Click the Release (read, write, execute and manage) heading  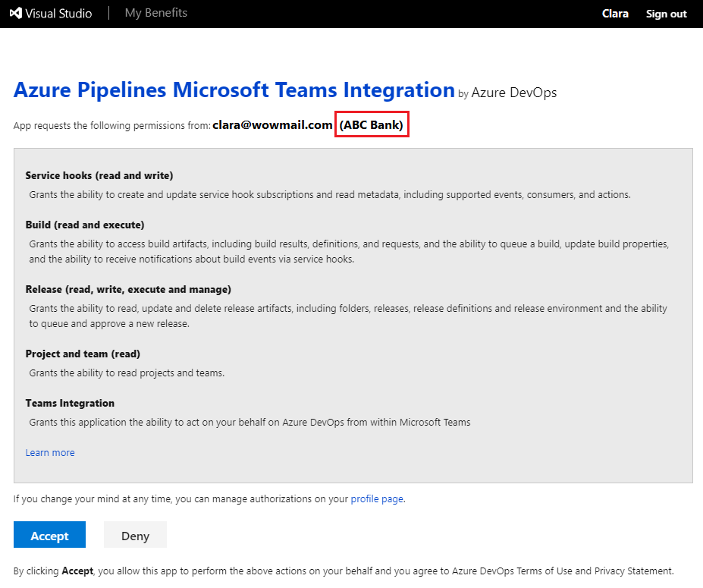click(128, 289)
